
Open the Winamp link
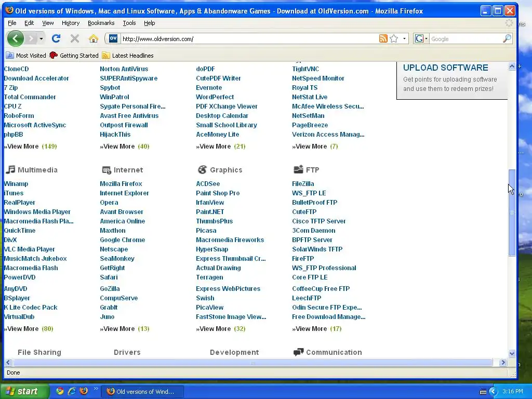16,183
